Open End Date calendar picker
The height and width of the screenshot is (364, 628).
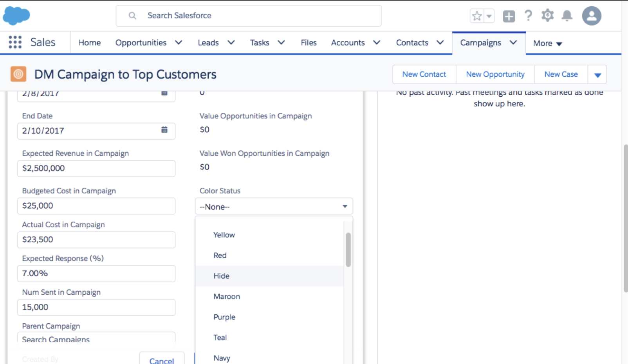tap(164, 130)
